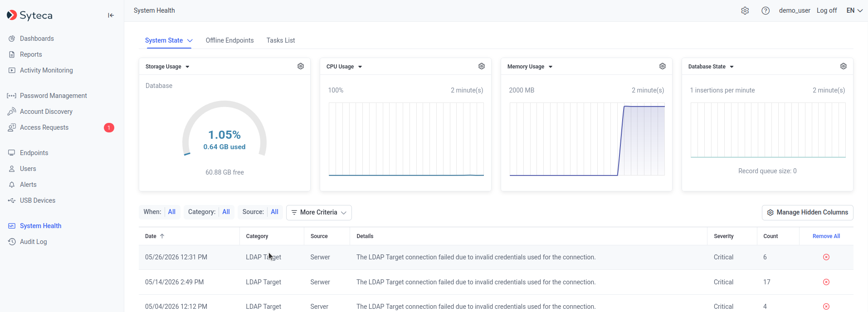The image size is (868, 312).
Task: Expand the System State tab chevron
Action: [190, 40]
